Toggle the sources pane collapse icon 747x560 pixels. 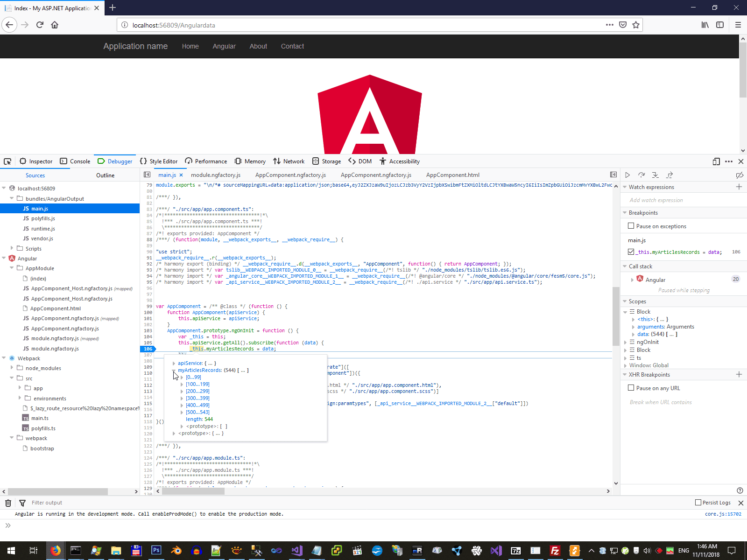click(x=147, y=175)
